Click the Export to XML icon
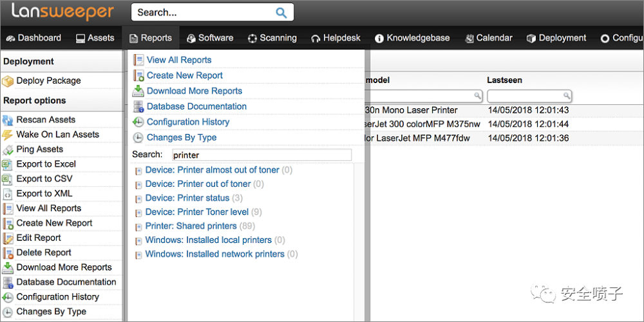 coord(8,194)
